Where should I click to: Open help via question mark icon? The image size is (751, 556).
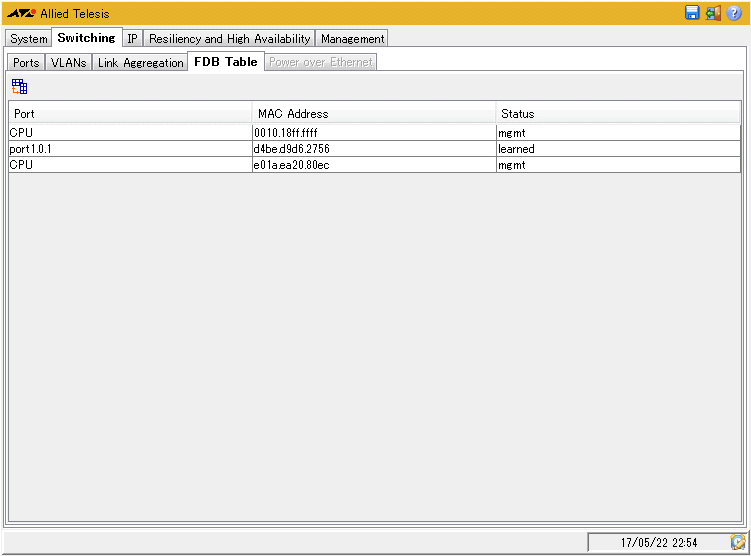click(734, 13)
